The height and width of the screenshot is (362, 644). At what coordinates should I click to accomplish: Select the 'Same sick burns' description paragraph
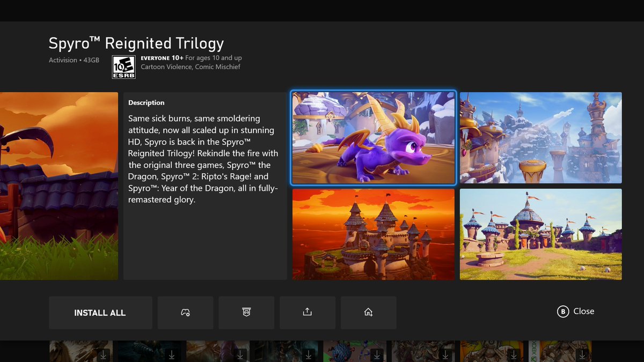(x=202, y=159)
